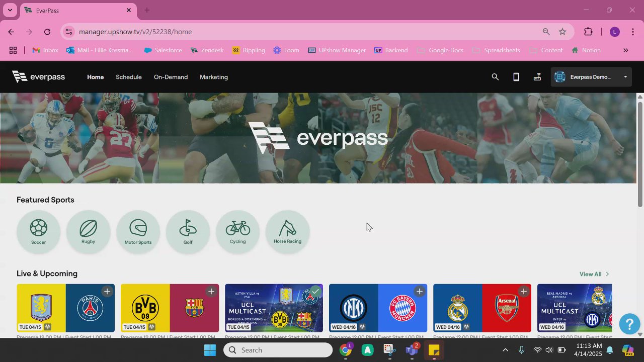Open the Aston Villa vs PSG event thumbnail

click(x=65, y=308)
